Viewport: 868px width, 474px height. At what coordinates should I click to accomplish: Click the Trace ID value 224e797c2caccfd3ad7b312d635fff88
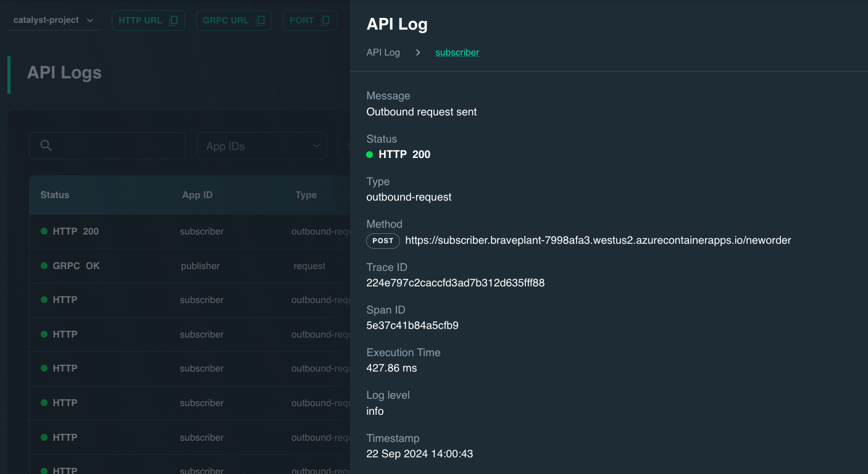[456, 283]
